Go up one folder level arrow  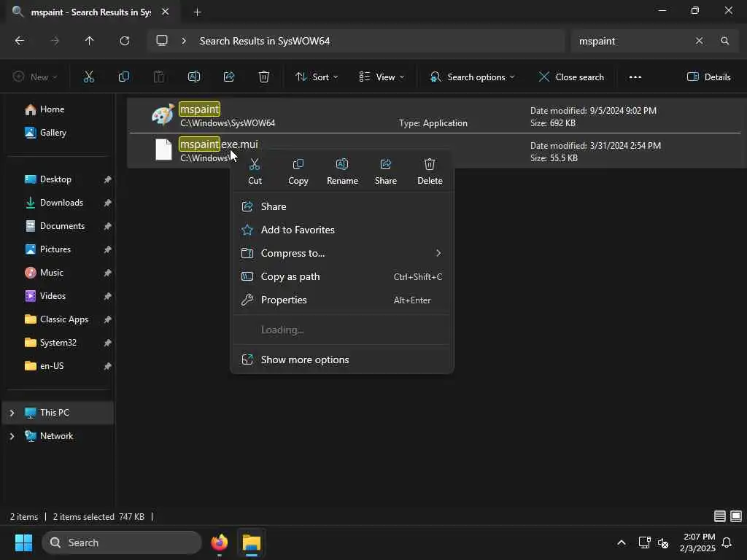[89, 41]
